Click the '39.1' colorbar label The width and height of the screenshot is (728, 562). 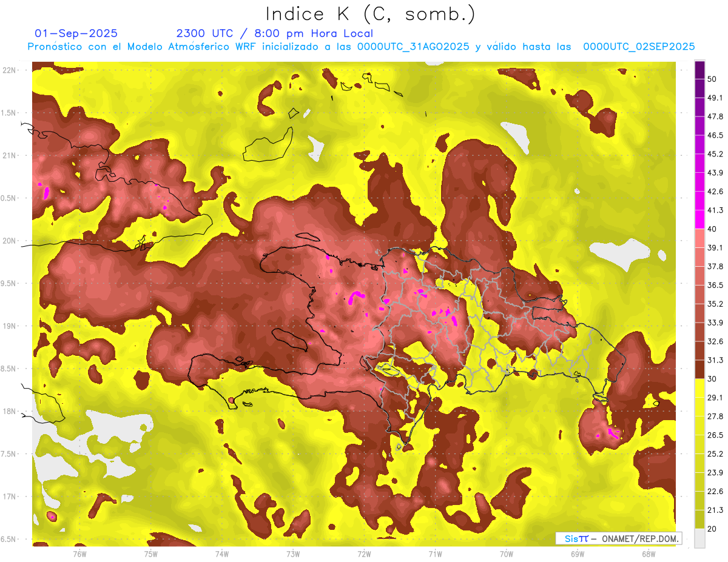pyautogui.click(x=715, y=247)
